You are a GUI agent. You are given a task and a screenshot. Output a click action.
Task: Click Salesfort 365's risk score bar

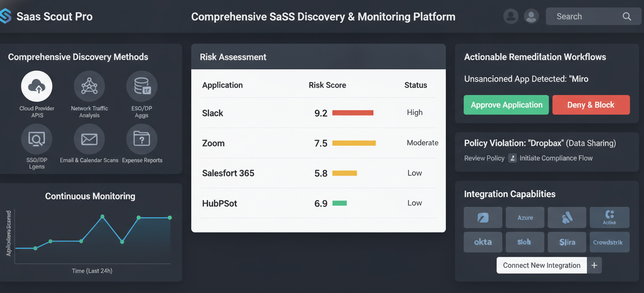click(x=345, y=173)
